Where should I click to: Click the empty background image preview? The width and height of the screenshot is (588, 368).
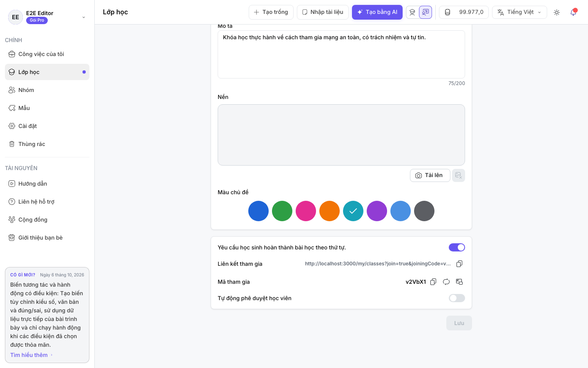(341, 135)
